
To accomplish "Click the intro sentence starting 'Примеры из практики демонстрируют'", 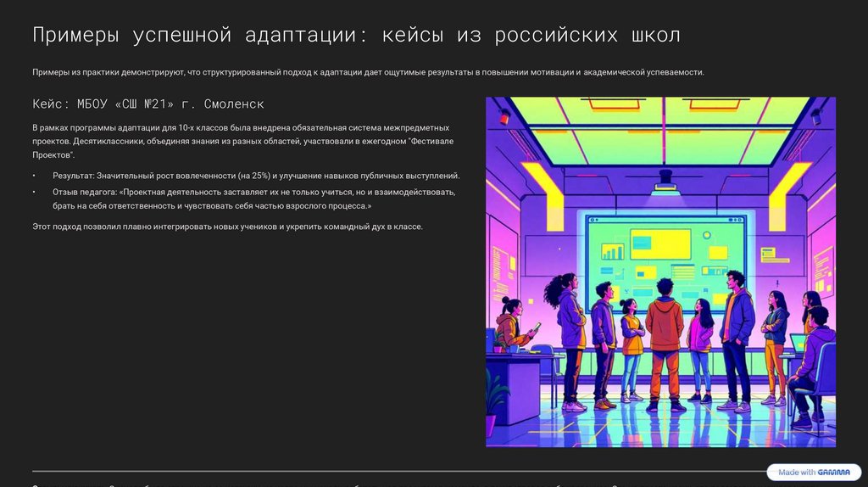I will point(368,72).
